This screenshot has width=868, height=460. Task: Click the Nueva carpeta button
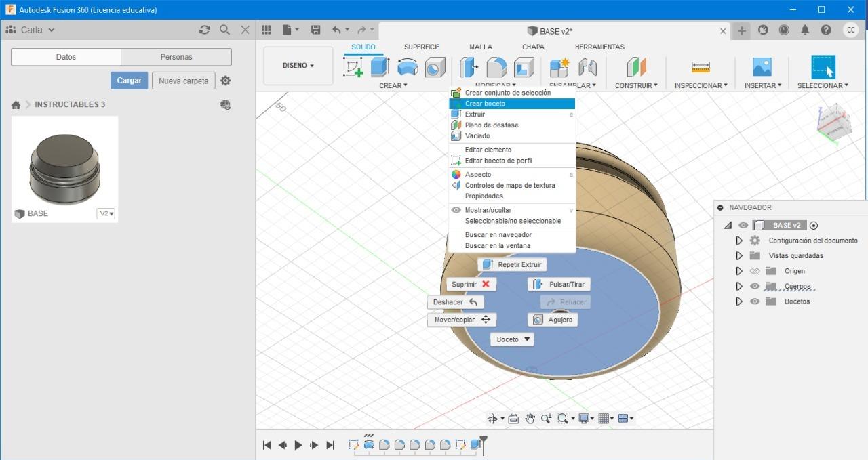(184, 81)
